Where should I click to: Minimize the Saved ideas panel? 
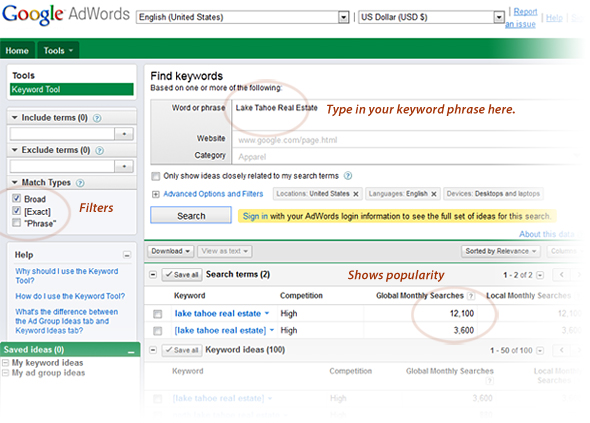point(131,351)
